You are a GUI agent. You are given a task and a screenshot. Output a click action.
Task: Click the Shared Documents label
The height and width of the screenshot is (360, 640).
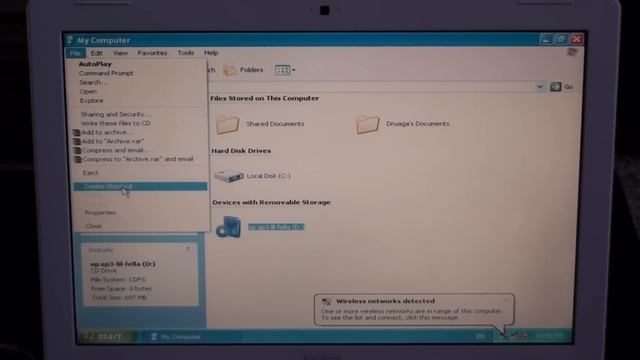pos(275,124)
